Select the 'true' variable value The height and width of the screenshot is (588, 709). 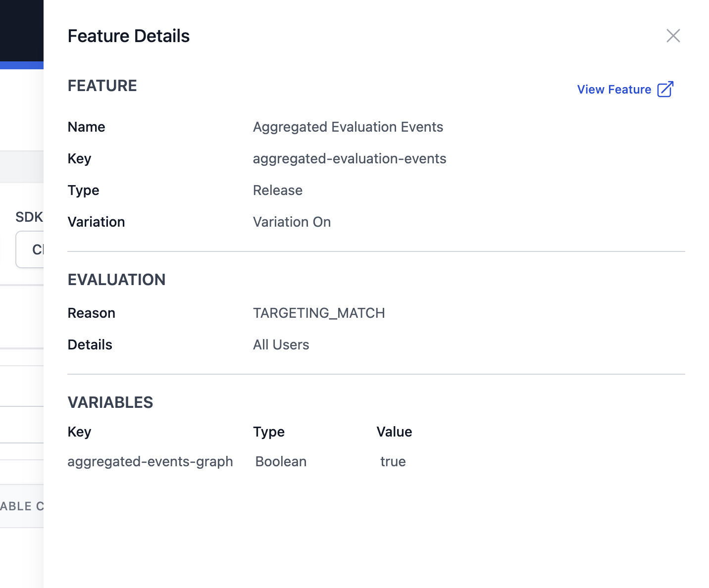point(393,462)
